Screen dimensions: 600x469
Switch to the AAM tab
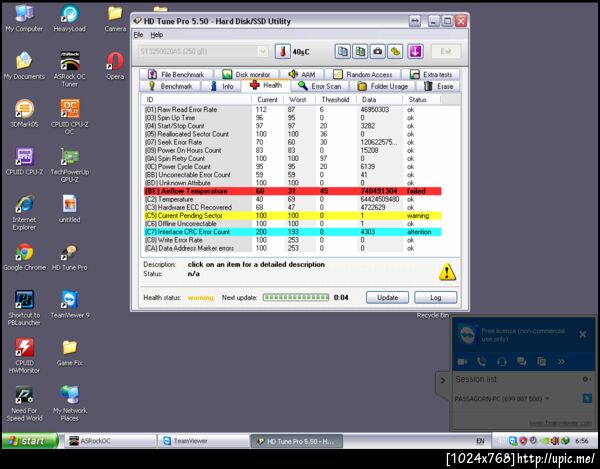point(302,74)
